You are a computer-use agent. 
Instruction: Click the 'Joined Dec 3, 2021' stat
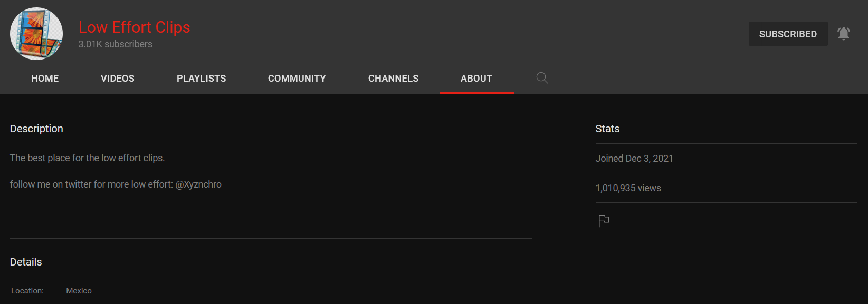pos(634,159)
